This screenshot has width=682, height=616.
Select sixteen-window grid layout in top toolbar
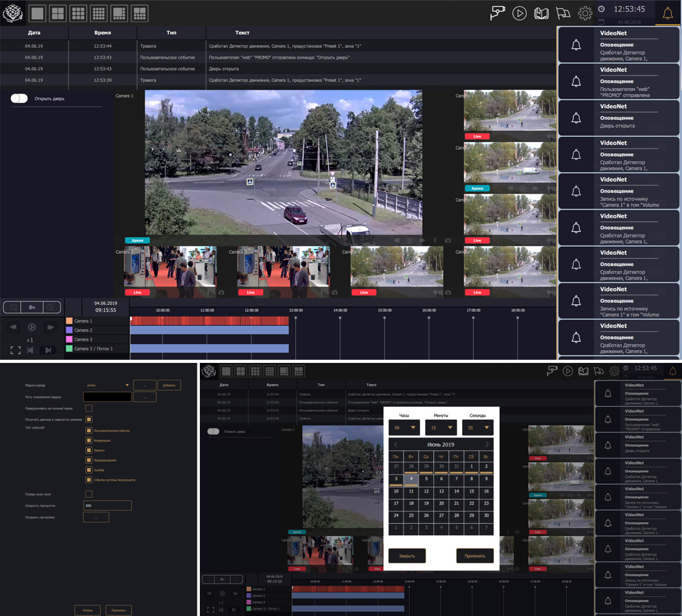coord(99,14)
